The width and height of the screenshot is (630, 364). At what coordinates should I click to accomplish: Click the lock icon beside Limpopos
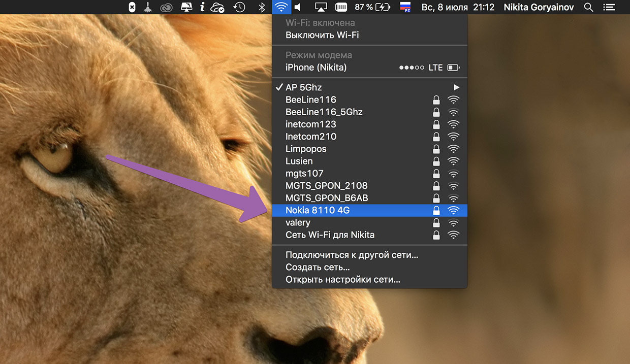coord(436,149)
